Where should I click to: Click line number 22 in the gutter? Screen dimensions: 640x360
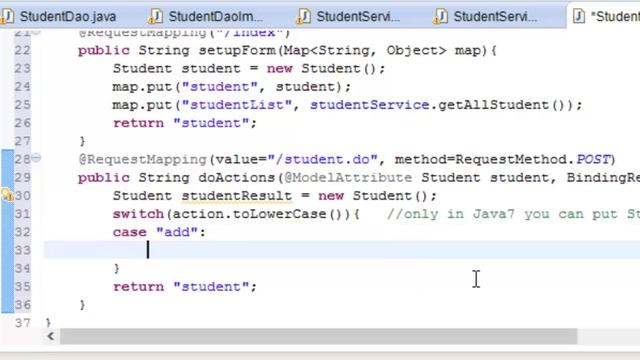[22, 51]
